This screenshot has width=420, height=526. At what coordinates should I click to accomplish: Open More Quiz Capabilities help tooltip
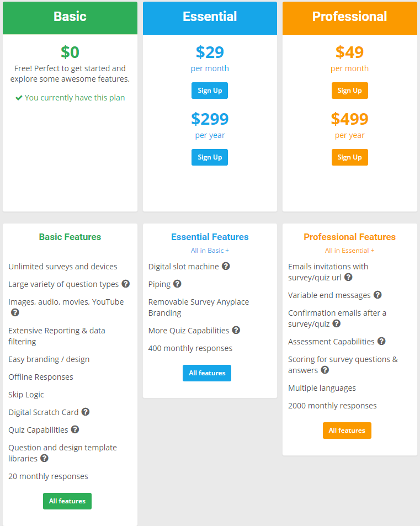(236, 330)
